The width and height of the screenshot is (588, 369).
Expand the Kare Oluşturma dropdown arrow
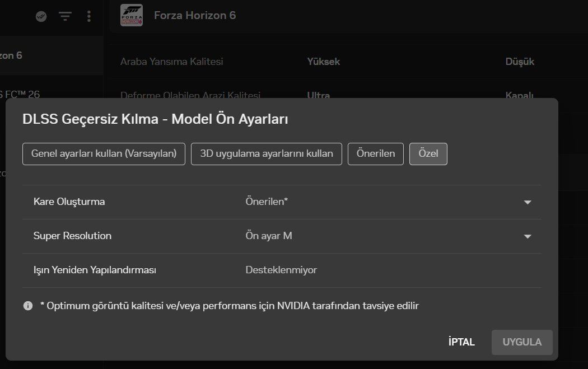tap(528, 202)
